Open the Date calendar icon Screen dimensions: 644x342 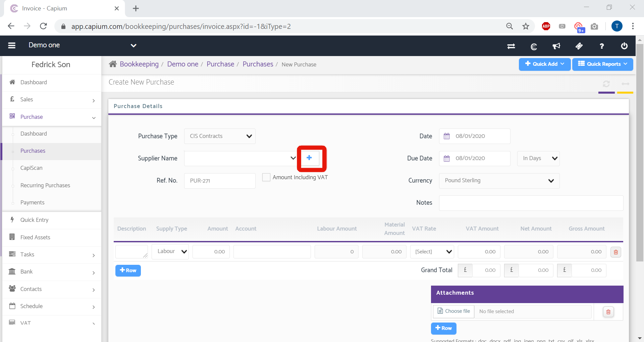(447, 136)
